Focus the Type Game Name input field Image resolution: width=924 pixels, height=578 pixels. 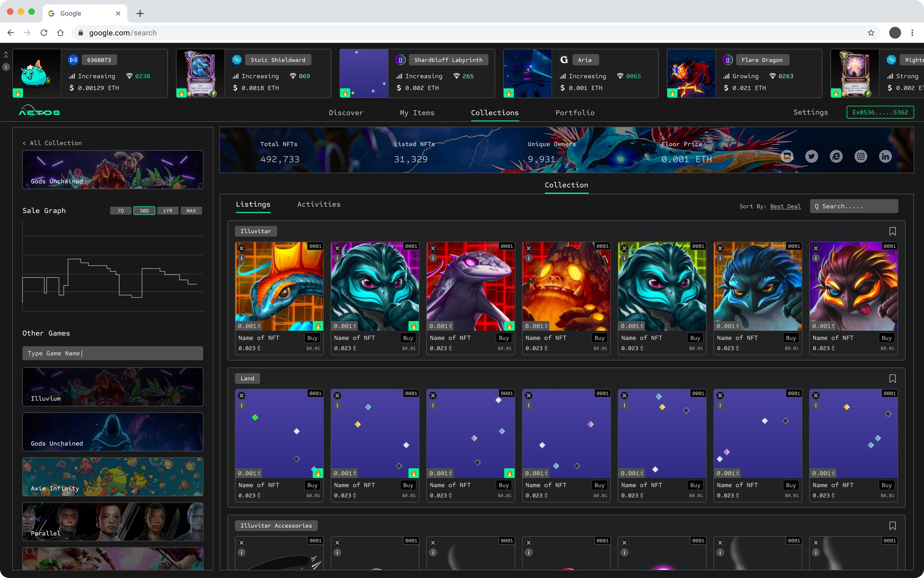coord(113,353)
